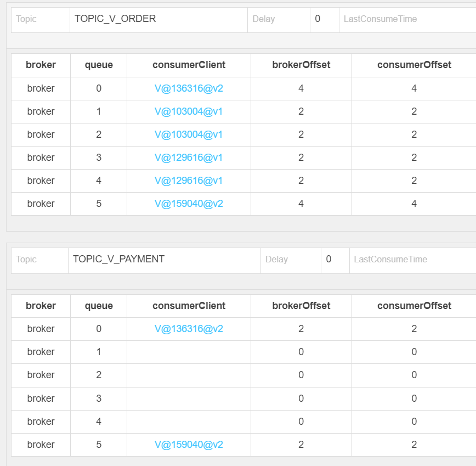This screenshot has width=476, height=466.
Task: Open V@136316@v2 link in TOPIC_V_ORDER table
Action: tap(189, 88)
